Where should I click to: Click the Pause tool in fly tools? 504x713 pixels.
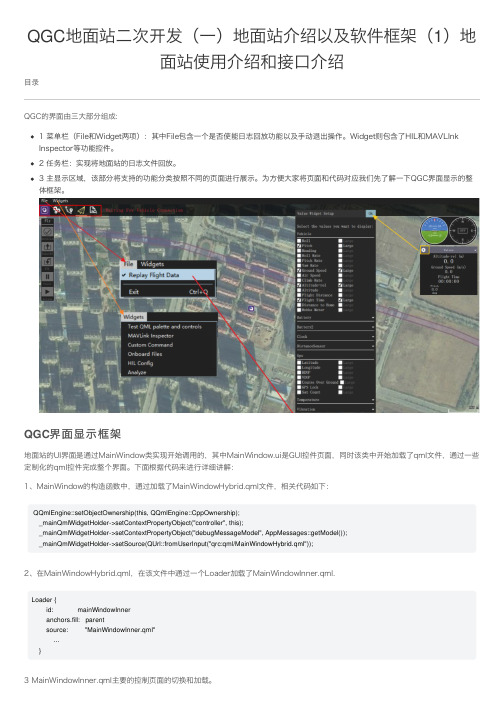[47, 277]
